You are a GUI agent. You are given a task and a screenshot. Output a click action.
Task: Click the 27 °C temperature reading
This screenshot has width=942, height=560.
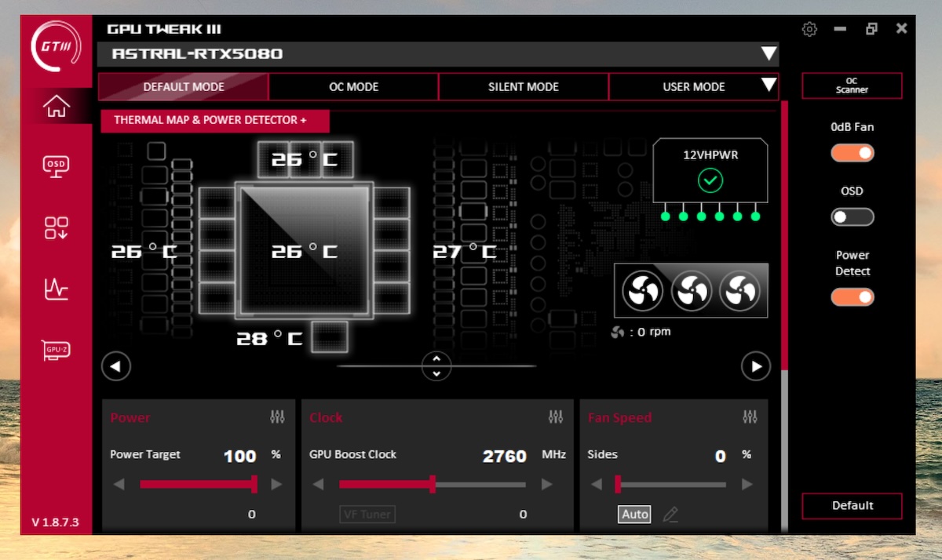[x=465, y=252]
